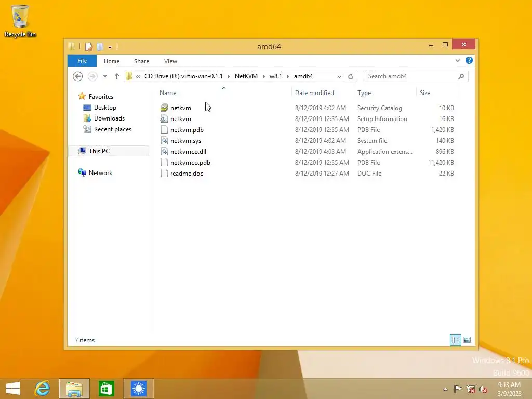Viewport: 532px width, 399px height.
Task: Select the netkvmco.dll file icon
Action: click(x=164, y=151)
